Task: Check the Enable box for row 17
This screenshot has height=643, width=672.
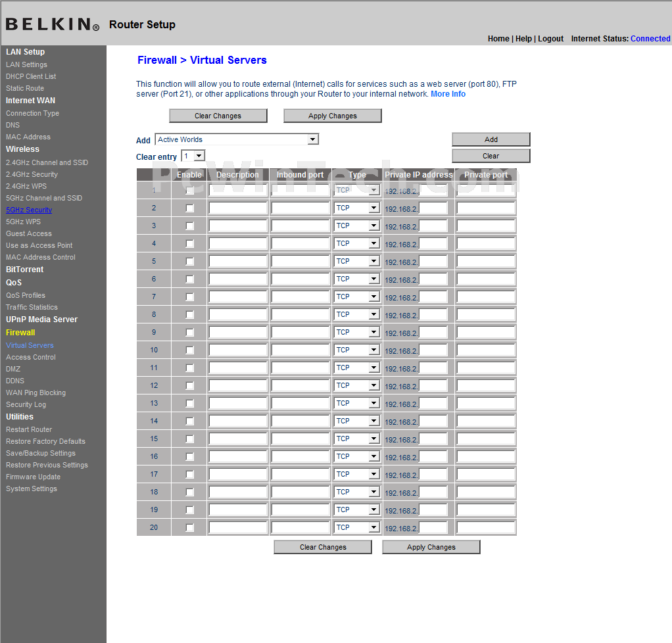Action: (x=189, y=475)
